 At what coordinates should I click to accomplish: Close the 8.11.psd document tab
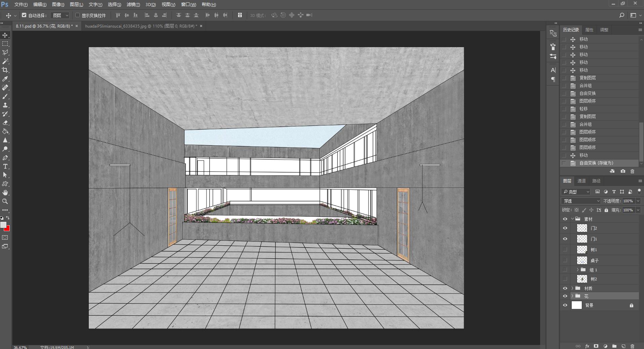(77, 26)
